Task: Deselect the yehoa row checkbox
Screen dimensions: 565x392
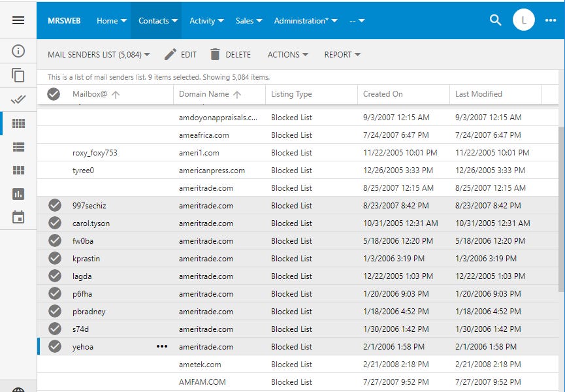Action: 55,346
